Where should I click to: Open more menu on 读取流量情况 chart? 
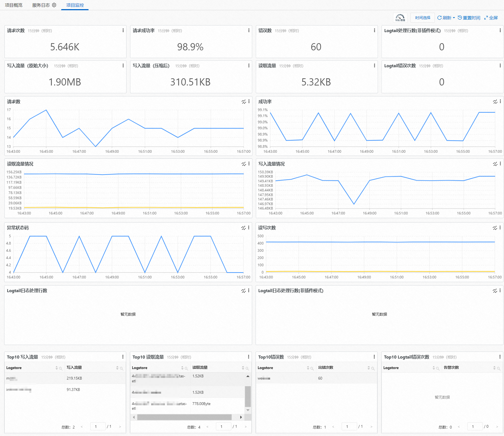click(x=249, y=164)
